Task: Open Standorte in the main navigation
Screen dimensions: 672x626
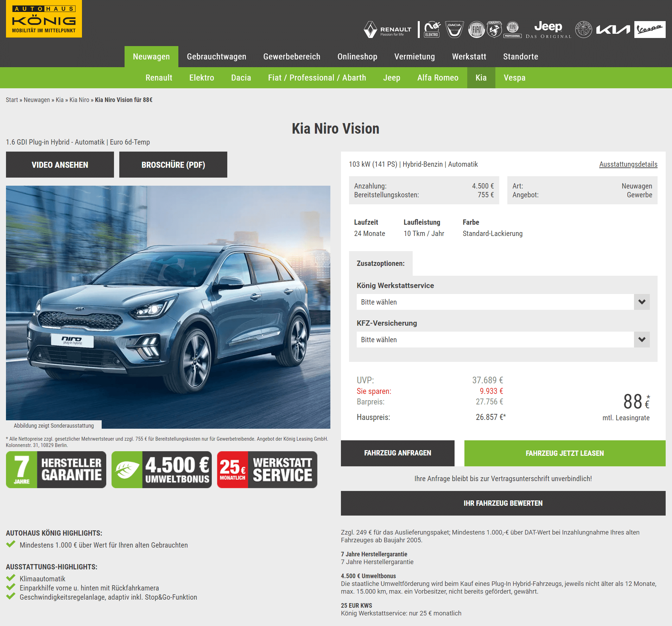Action: click(520, 57)
